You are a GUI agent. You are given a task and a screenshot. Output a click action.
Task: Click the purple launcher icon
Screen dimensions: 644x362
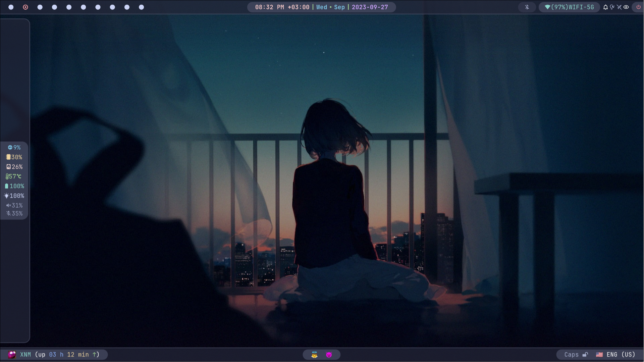pos(12,355)
